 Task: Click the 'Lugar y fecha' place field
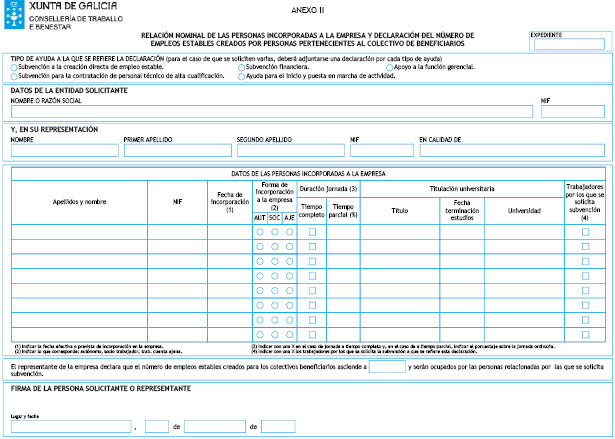(70, 427)
